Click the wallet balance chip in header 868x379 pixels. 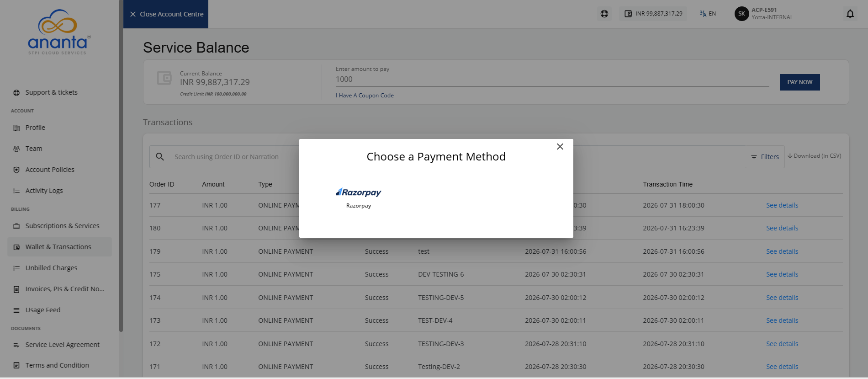(x=653, y=14)
